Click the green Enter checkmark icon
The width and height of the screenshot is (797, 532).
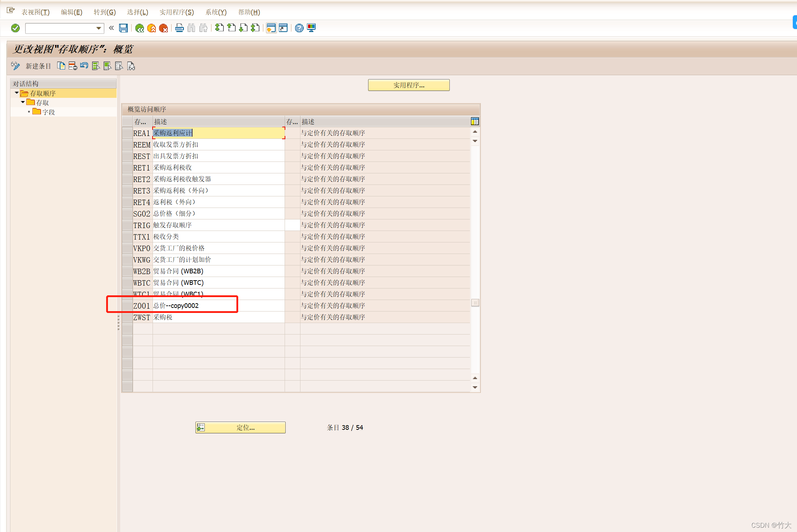tap(15, 28)
